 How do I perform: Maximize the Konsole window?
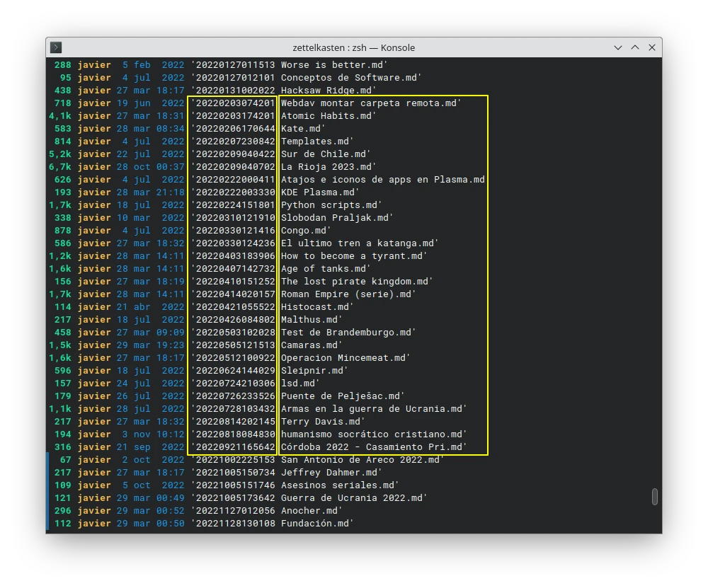pos(635,47)
